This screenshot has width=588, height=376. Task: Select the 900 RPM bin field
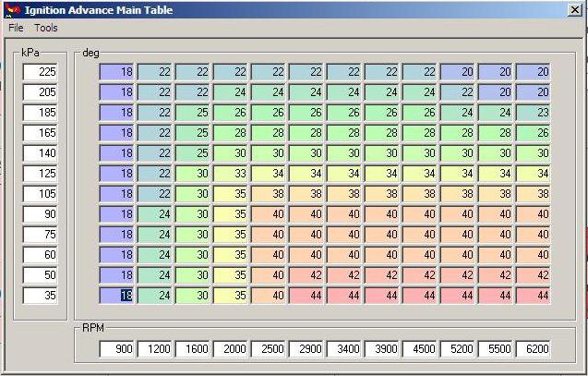pos(117,349)
